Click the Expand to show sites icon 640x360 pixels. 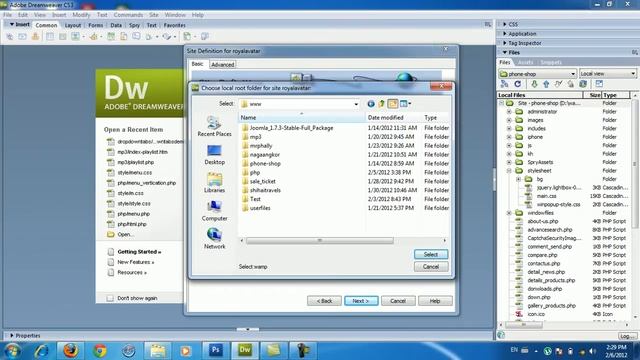pyautogui.click(x=599, y=84)
